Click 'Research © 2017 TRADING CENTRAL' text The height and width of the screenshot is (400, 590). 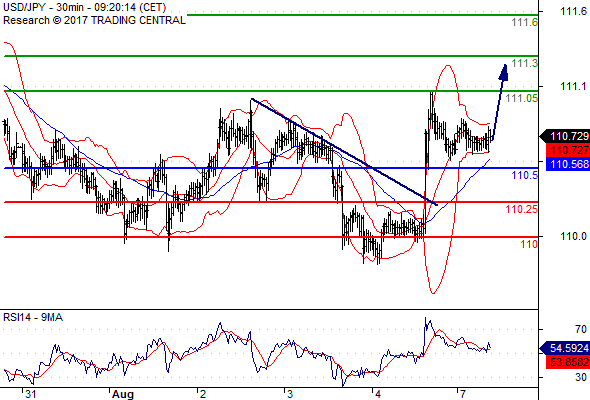tap(94, 20)
